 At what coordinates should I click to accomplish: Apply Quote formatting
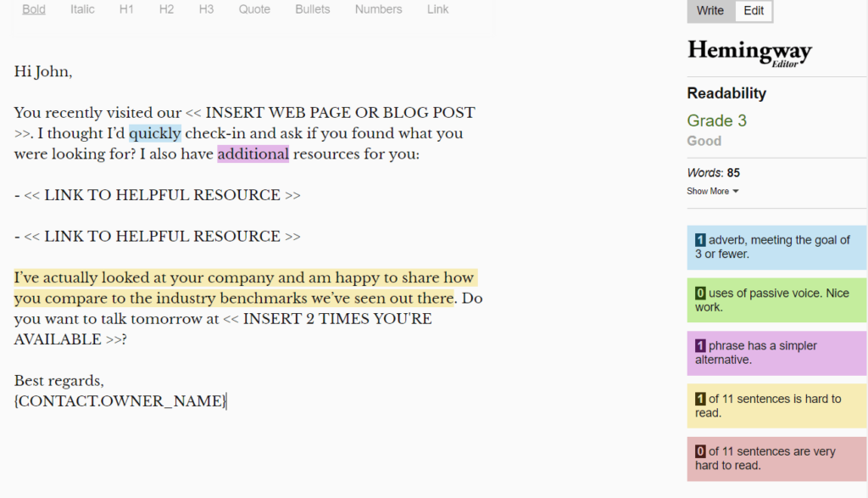click(254, 9)
